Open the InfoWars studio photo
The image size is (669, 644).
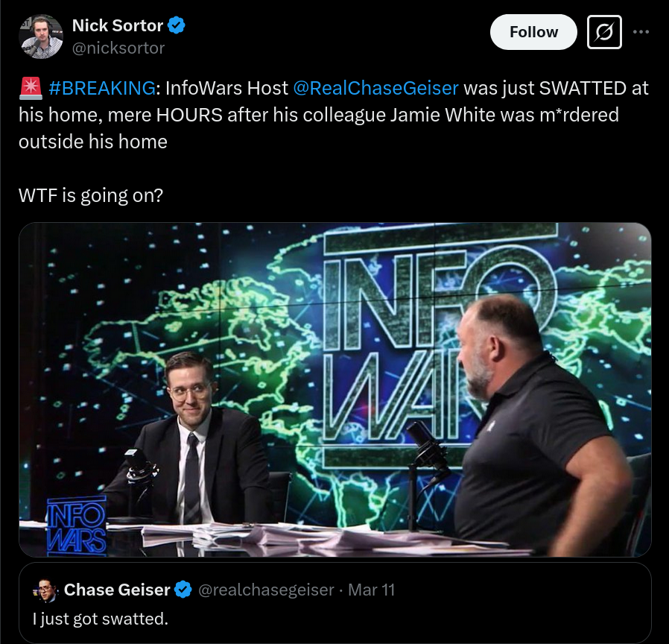click(335, 390)
